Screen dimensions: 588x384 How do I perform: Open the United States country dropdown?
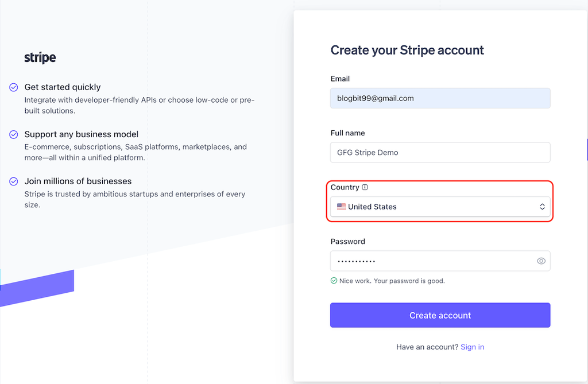click(440, 207)
